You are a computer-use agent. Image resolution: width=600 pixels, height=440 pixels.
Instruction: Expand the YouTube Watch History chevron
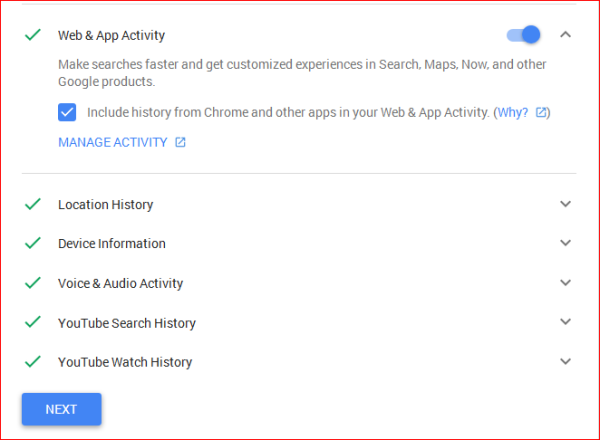point(565,361)
